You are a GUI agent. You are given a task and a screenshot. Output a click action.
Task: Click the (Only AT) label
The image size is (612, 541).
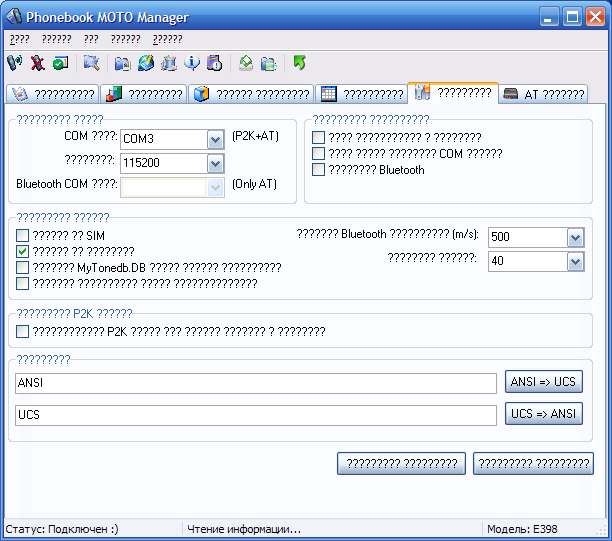click(x=254, y=184)
